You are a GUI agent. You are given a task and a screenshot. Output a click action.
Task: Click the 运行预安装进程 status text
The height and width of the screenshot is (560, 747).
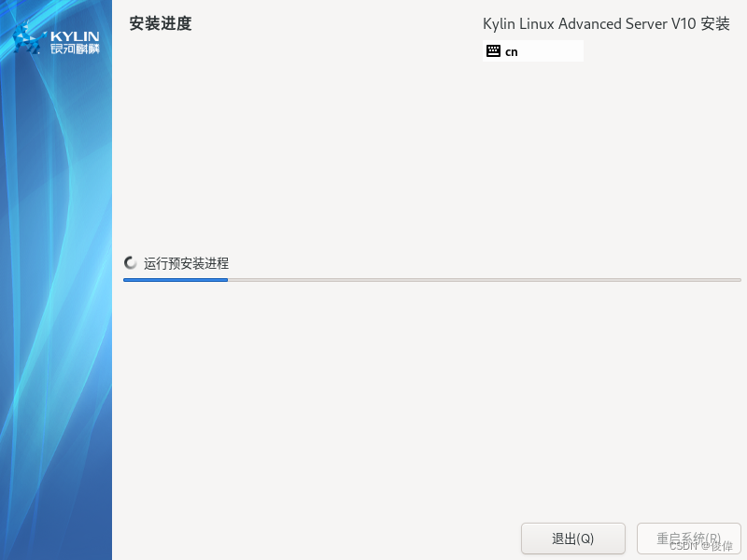coord(186,263)
